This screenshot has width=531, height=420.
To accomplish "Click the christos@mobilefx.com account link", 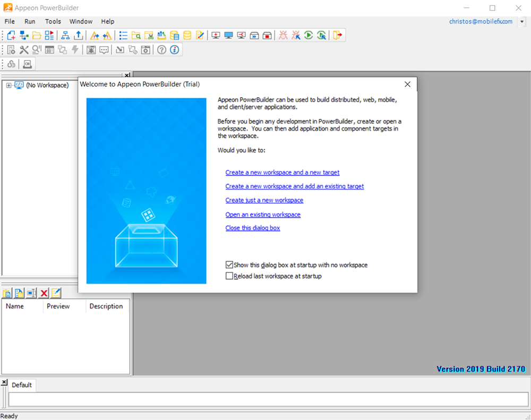I will [x=481, y=21].
